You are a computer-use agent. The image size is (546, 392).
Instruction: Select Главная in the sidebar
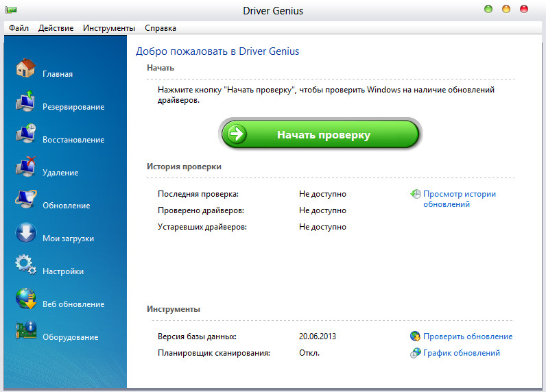pos(58,74)
